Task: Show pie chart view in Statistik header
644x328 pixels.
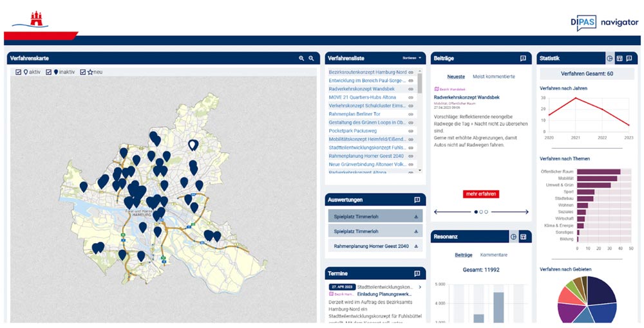Action: pos(610,59)
